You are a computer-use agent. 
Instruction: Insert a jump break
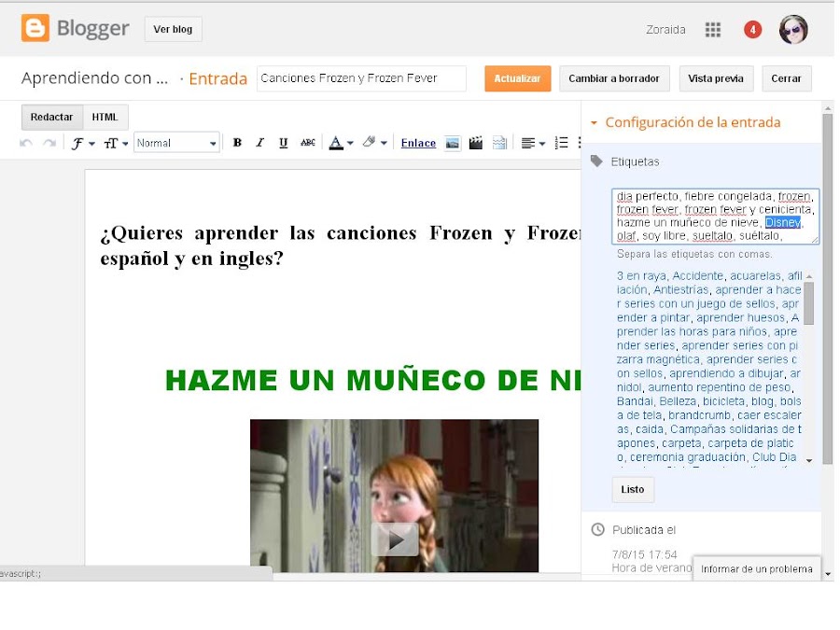coord(499,143)
